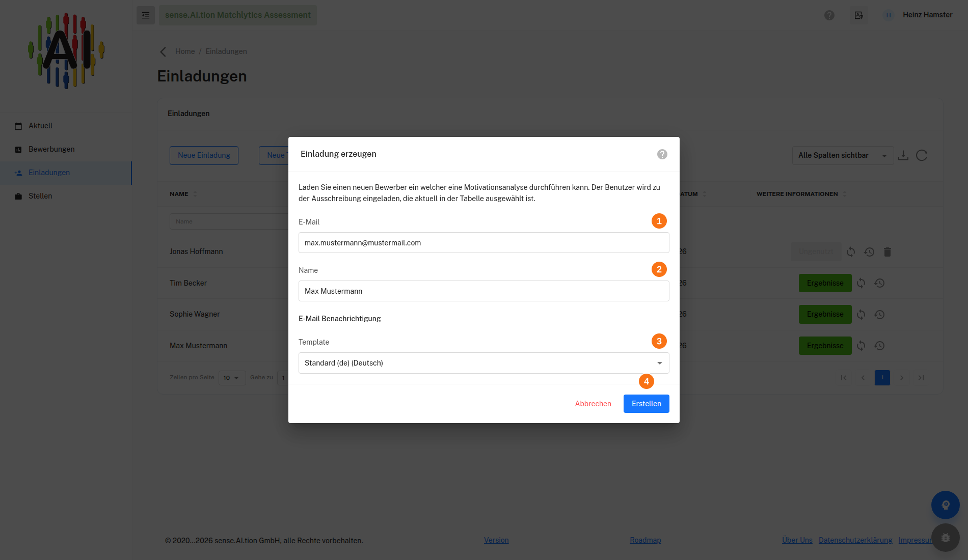Jump to last page of table
This screenshot has height=560, width=968.
pos(921,378)
